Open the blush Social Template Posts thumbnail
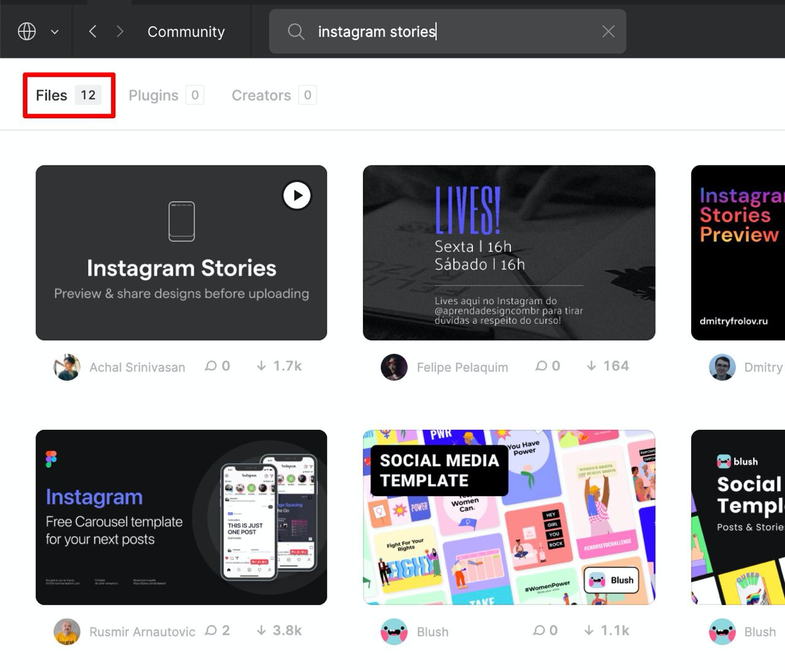 pos(738,517)
